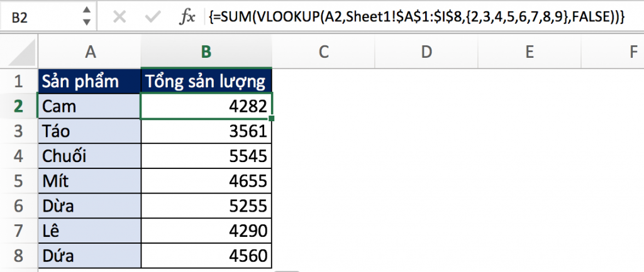Image resolution: width=644 pixels, height=272 pixels.
Task: Click the cell containing Dừa
Action: pyautogui.click(x=89, y=207)
